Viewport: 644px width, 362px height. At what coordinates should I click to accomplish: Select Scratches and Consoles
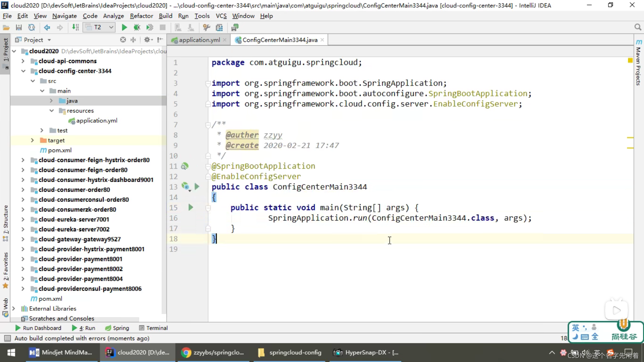click(x=58, y=318)
